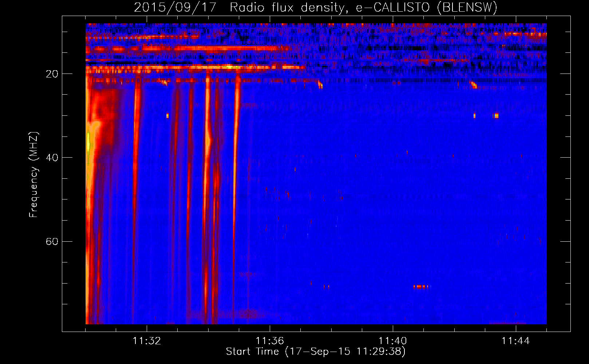Click the 60 MHz frequency tick label
The width and height of the screenshot is (589, 364).
[52, 241]
